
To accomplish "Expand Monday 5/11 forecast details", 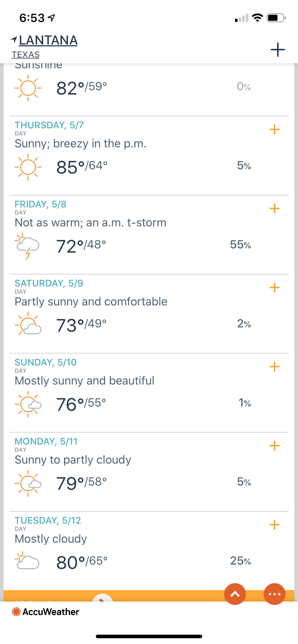I will (x=274, y=446).
